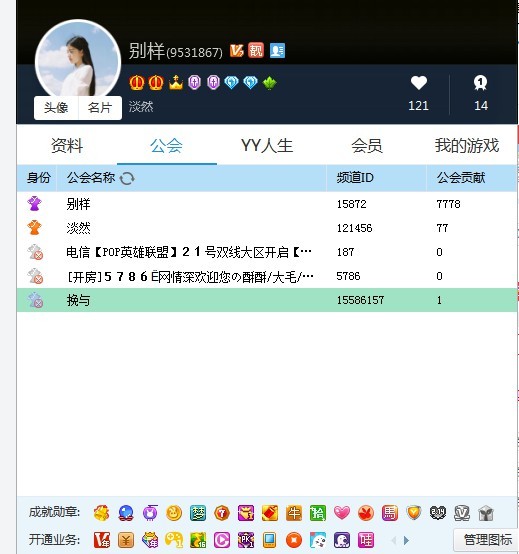This screenshot has width=519, height=554.
Task: Click the orange shirt role icon for 淡然
Action: 34,228
